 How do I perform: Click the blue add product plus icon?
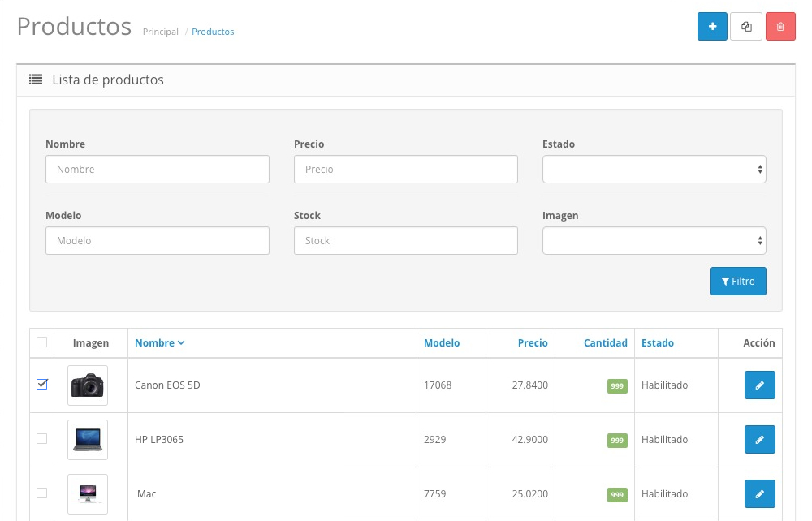(x=712, y=27)
